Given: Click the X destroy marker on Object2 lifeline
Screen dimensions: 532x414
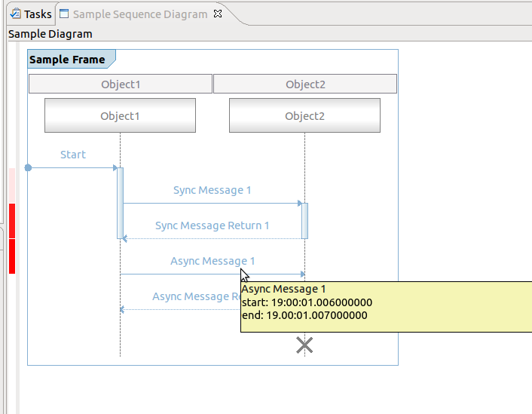Looking at the screenshot, I should click(x=304, y=345).
